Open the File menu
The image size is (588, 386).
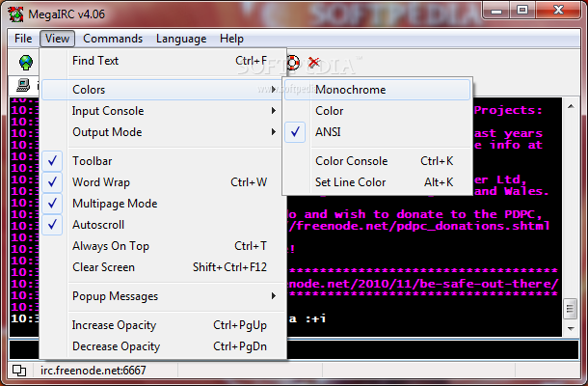coord(23,39)
